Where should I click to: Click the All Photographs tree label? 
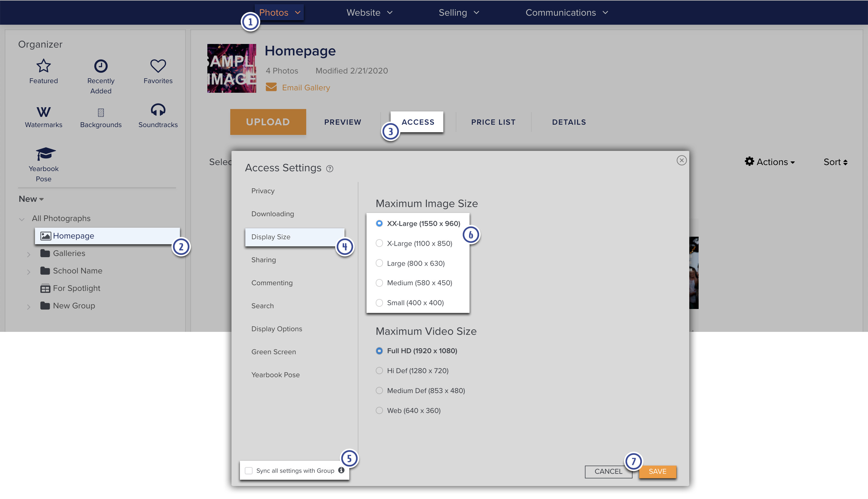(61, 218)
